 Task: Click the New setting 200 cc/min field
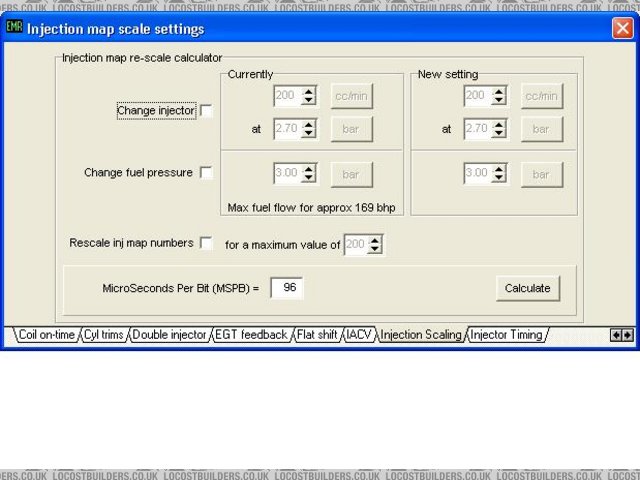pyautogui.click(x=478, y=96)
